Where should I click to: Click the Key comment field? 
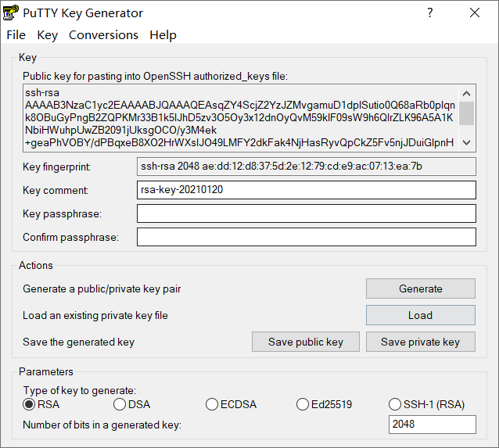click(307, 190)
